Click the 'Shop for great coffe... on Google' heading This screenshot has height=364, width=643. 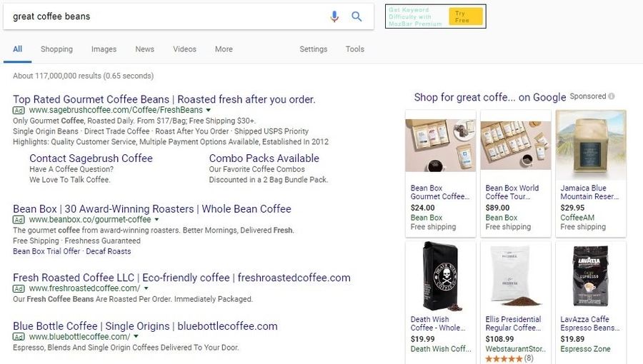point(490,98)
